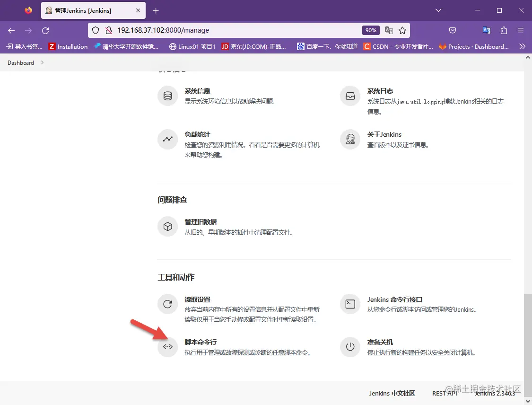Close the 管理Jenkins tab

[x=138, y=10]
